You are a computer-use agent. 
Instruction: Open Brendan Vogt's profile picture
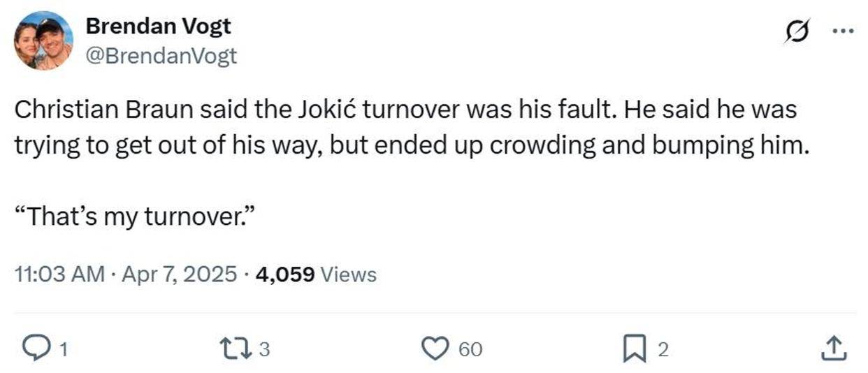point(43,41)
